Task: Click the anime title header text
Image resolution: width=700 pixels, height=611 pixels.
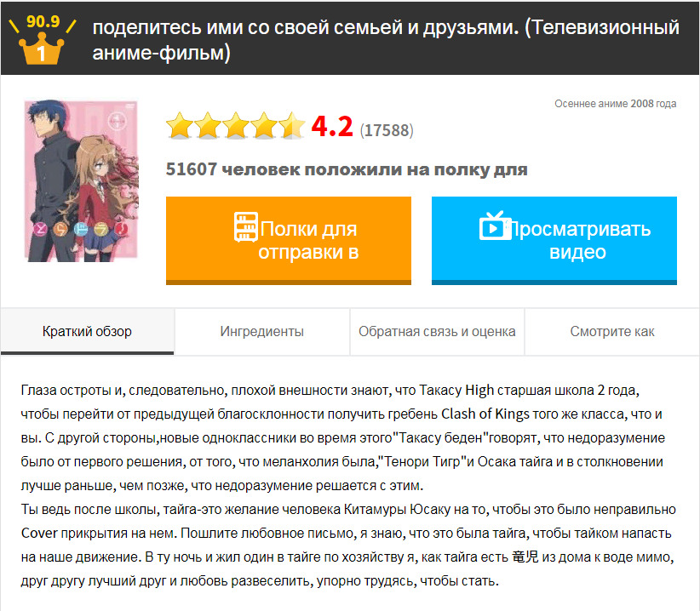Action: 386,40
